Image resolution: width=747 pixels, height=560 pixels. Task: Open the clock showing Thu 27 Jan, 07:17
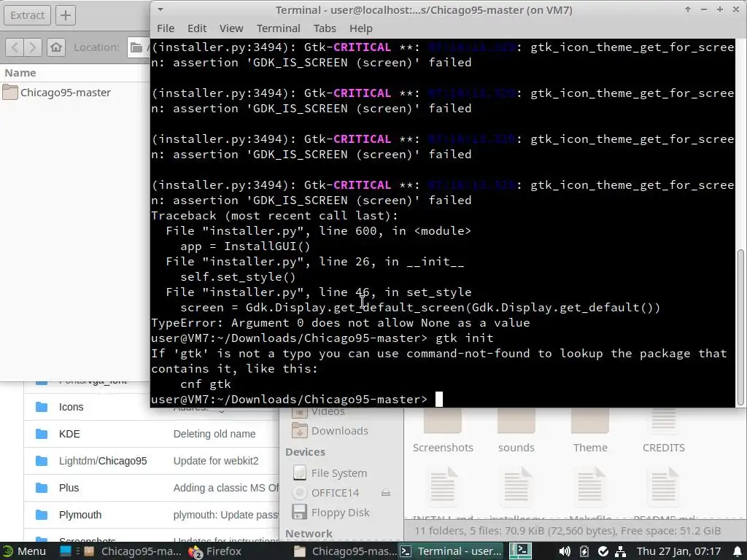(x=678, y=551)
